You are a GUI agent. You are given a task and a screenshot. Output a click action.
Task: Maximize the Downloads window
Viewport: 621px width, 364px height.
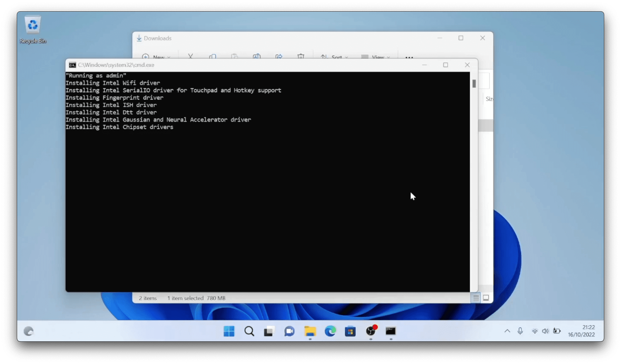pyautogui.click(x=461, y=38)
